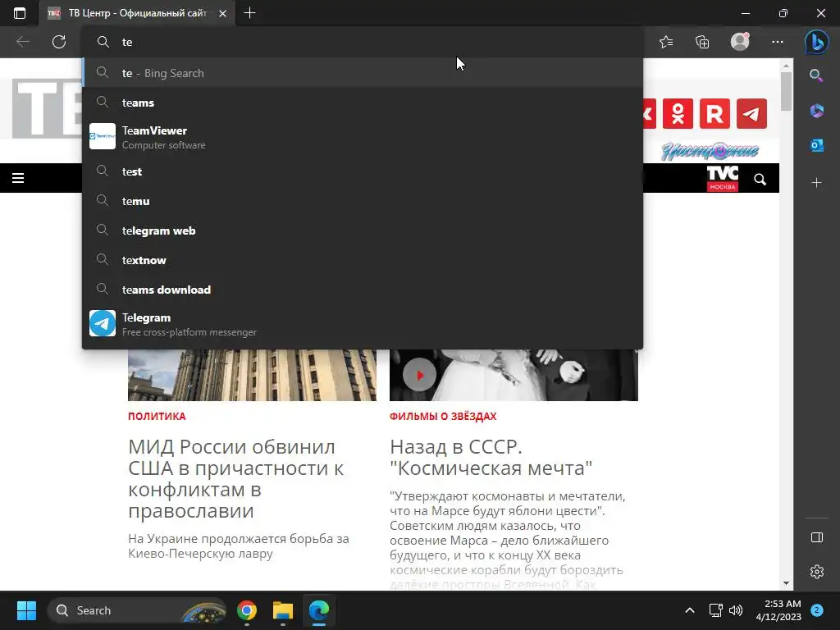Play the video on the wedding thumbnail
The image size is (840, 630).
tap(419, 375)
